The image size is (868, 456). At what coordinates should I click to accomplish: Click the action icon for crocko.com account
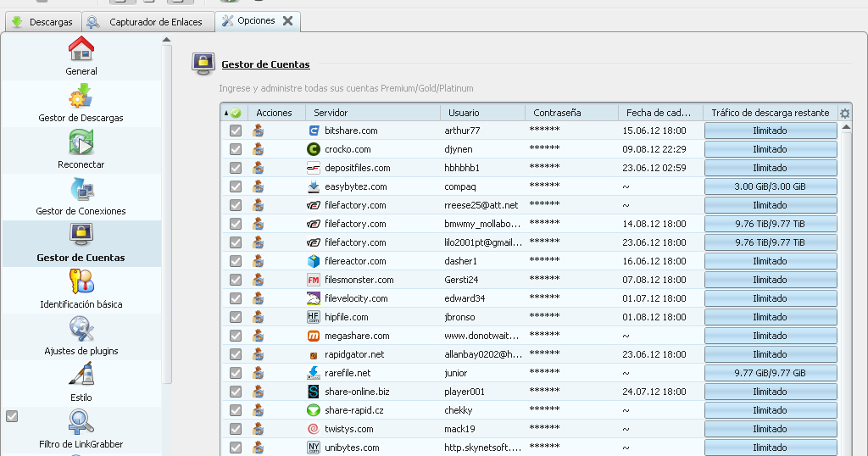pos(258,149)
